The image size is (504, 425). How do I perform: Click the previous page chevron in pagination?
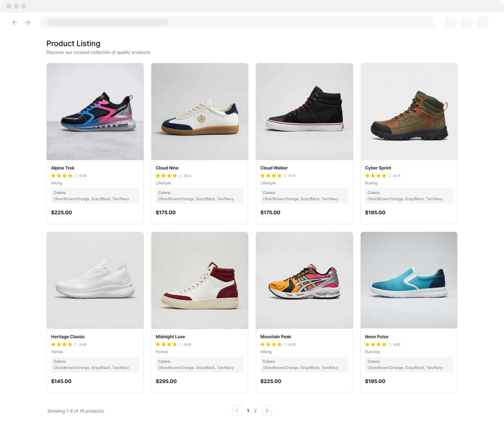(237, 411)
